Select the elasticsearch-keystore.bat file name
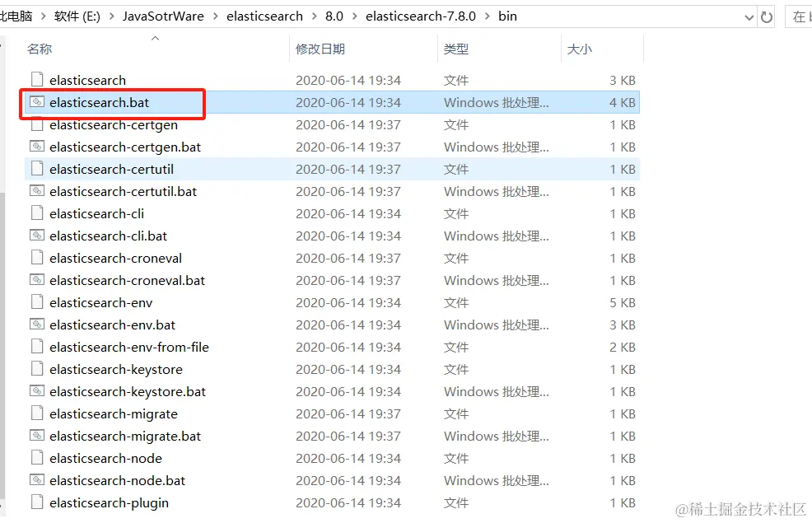The image size is (812, 523). (x=128, y=392)
